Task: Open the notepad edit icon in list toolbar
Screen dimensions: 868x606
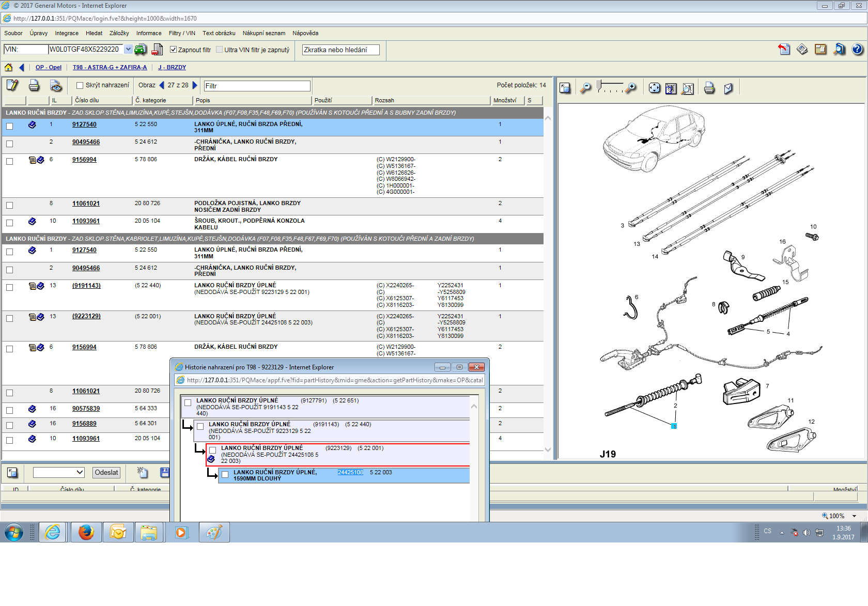Action: pyautogui.click(x=12, y=85)
